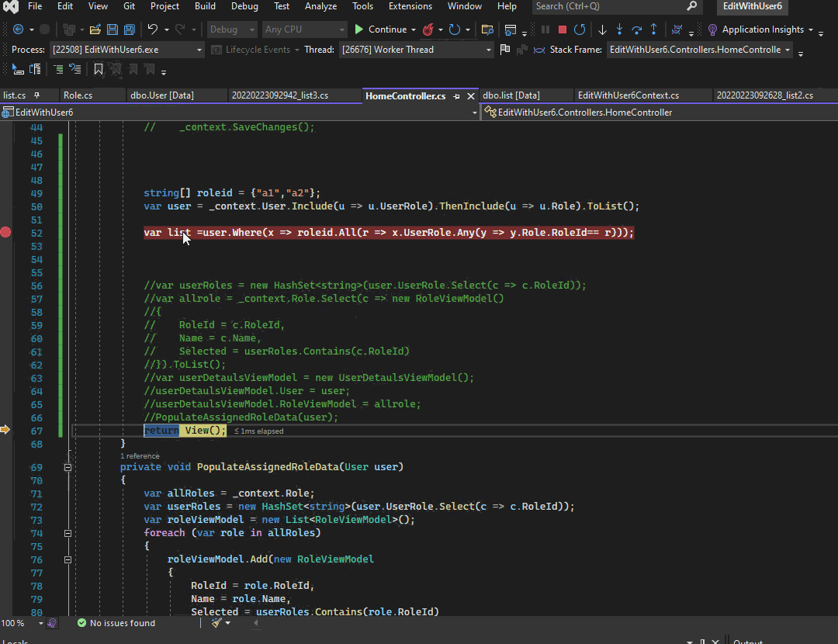This screenshot has height=644, width=838.
Task: Click the Restart debugging circular arrow icon
Action: pos(580,29)
